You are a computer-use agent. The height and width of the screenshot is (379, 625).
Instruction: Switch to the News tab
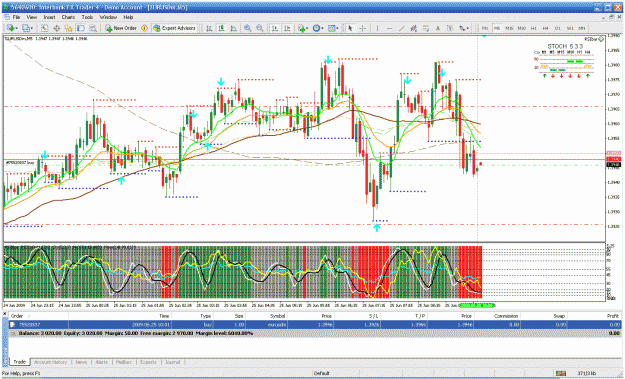81,362
